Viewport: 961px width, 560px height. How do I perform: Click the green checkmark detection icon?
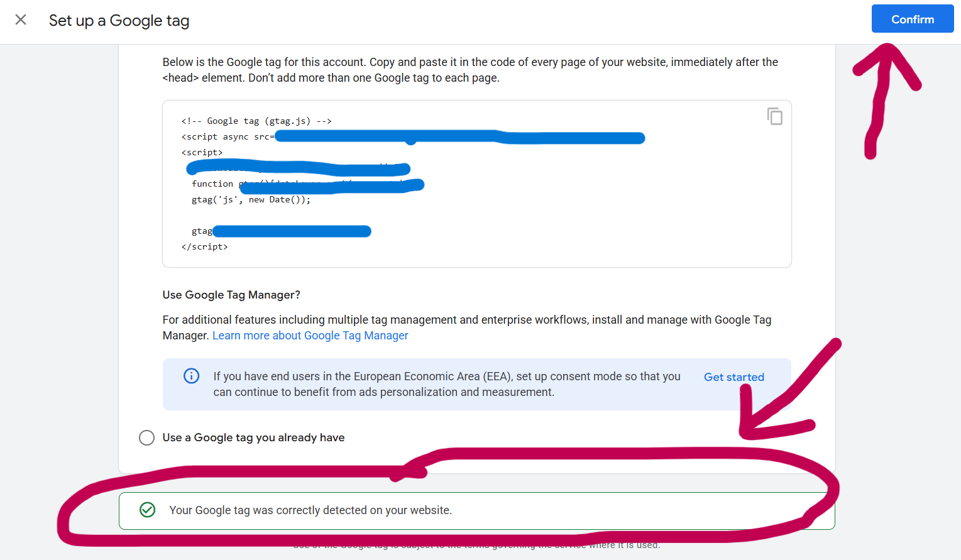pyautogui.click(x=148, y=510)
